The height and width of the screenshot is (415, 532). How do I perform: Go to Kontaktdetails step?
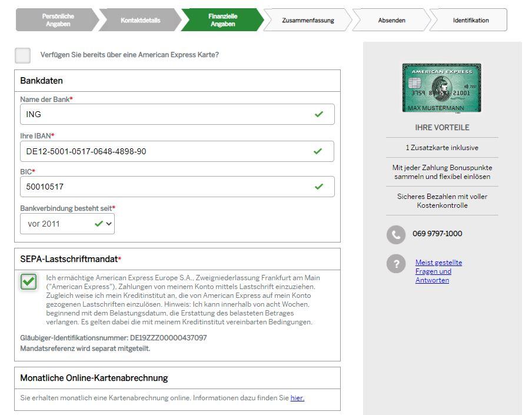(x=140, y=20)
